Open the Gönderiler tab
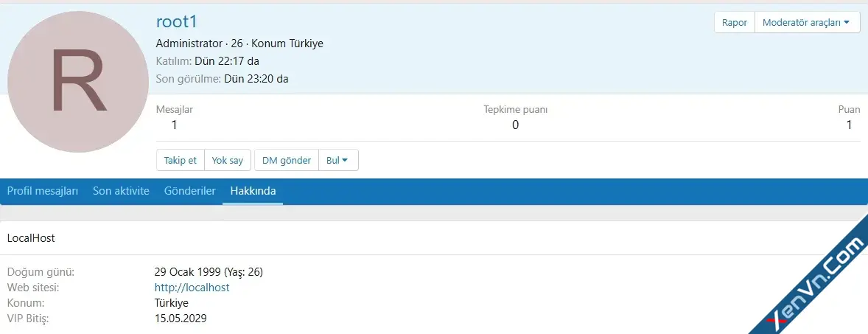Image resolution: width=868 pixels, height=334 pixels. pyautogui.click(x=190, y=191)
